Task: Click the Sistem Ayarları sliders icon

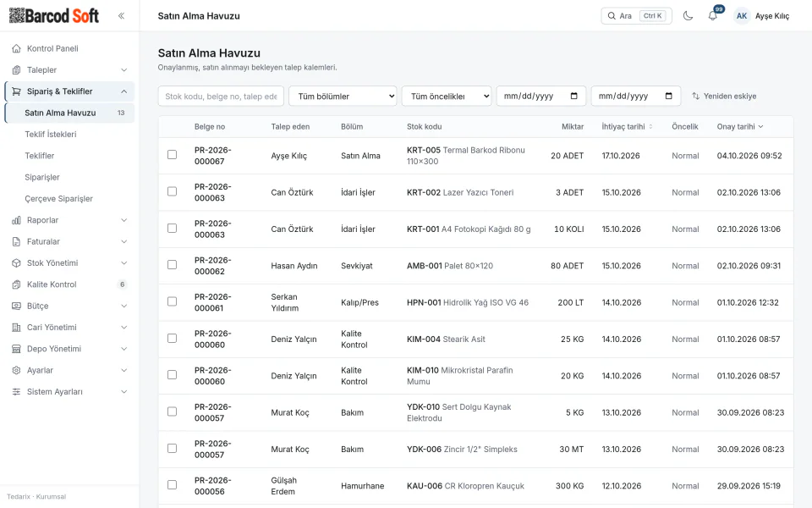Action: coord(17,392)
